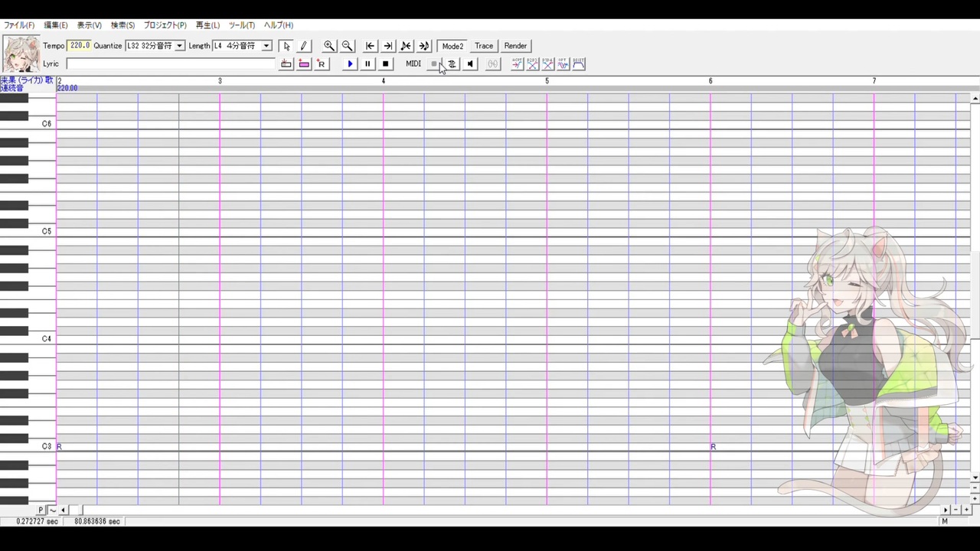980x551 pixels.
Task: Click the insert rest (R) icon
Action: click(322, 64)
